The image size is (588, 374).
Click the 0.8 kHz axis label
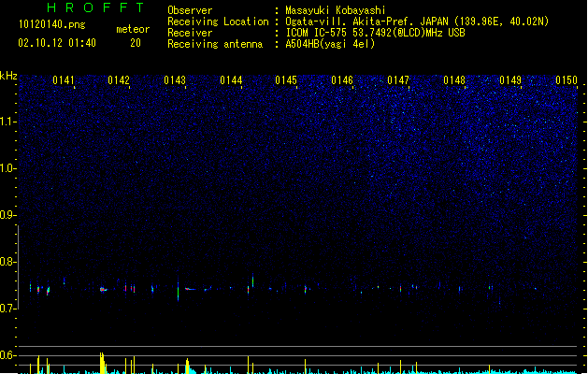(x=7, y=262)
